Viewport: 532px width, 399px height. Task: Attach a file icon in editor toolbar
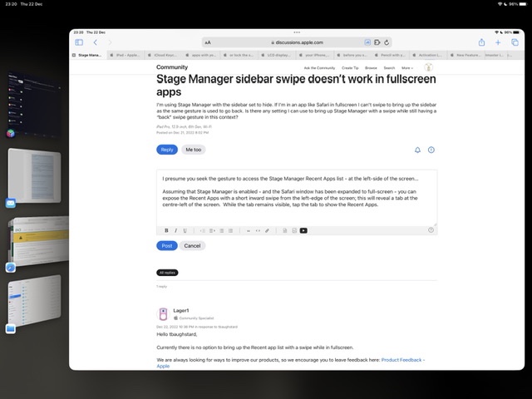pos(284,230)
